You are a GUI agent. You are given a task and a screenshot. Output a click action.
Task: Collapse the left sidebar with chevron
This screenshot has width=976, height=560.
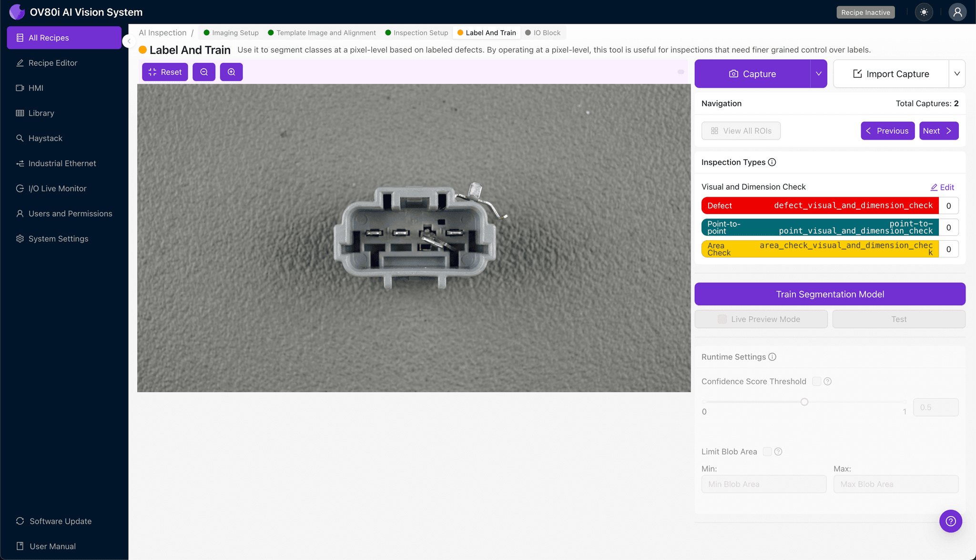[129, 41]
